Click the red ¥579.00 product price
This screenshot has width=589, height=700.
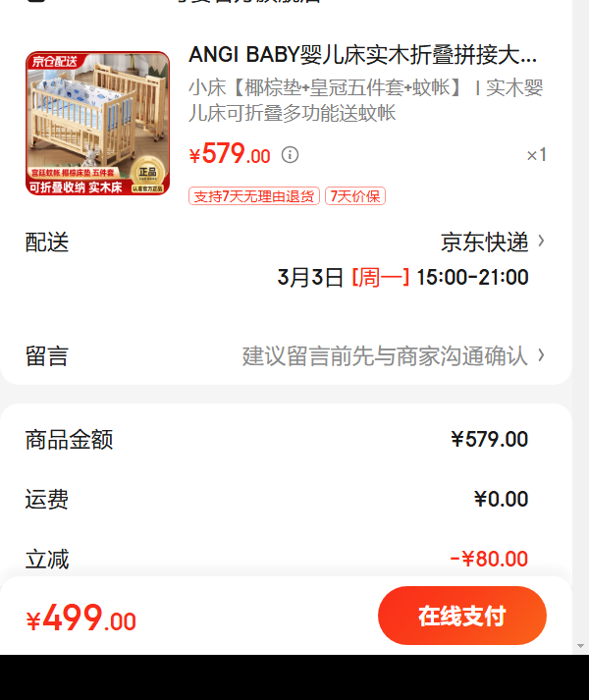click(230, 154)
